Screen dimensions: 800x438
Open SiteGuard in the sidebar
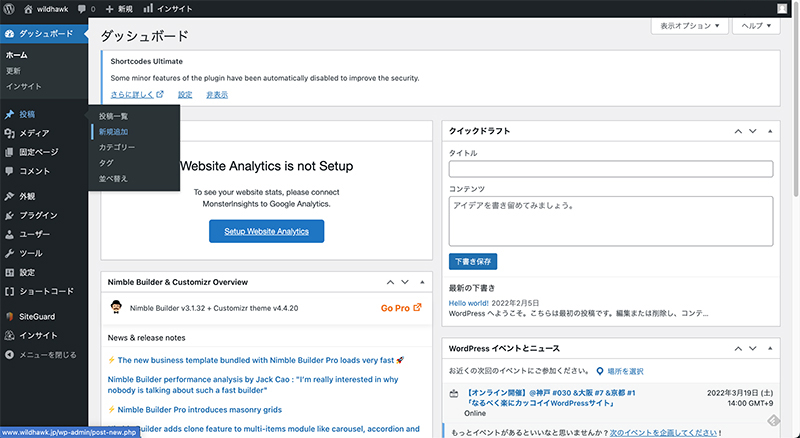(38, 316)
